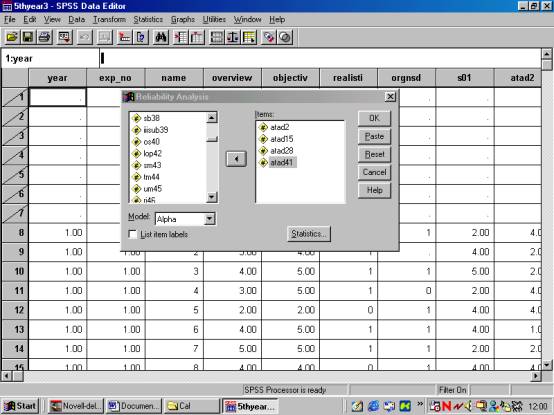Screen dimensions: 554x415
Task: Click the Go to Case toolbar icon
Action: click(124, 37)
